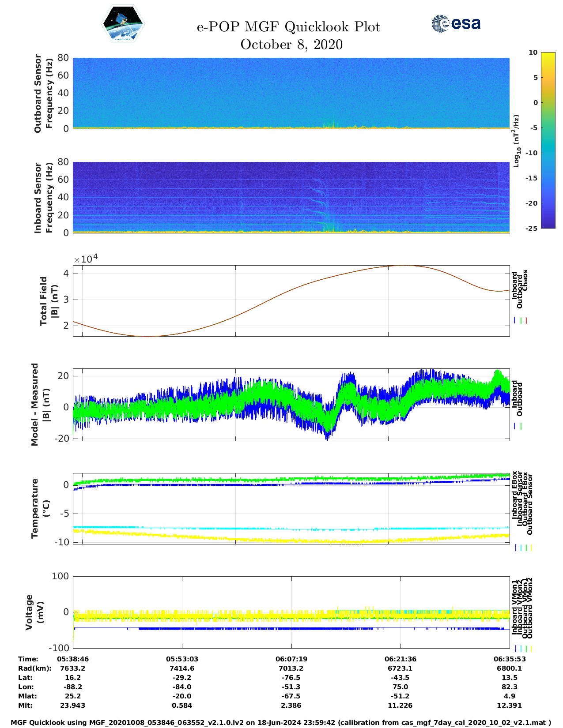Viewport: 563px width, 728px height.
Task: Click red Chaos legend marker in Total Field
Action: (526, 321)
